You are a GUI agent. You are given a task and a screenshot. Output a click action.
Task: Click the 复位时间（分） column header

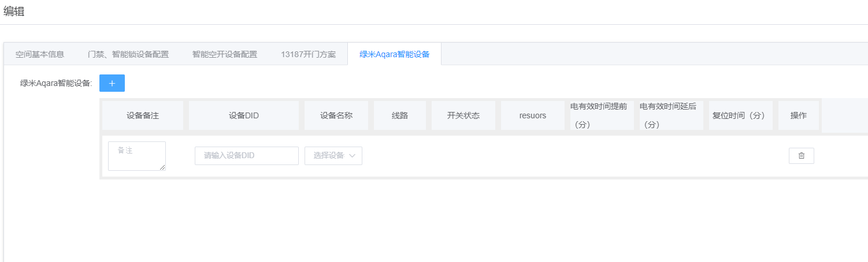click(x=741, y=115)
